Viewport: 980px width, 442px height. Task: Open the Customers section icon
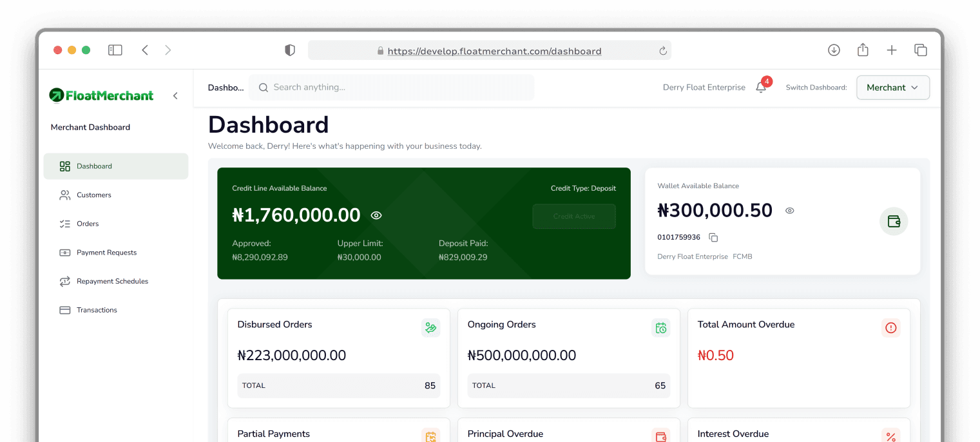(64, 195)
